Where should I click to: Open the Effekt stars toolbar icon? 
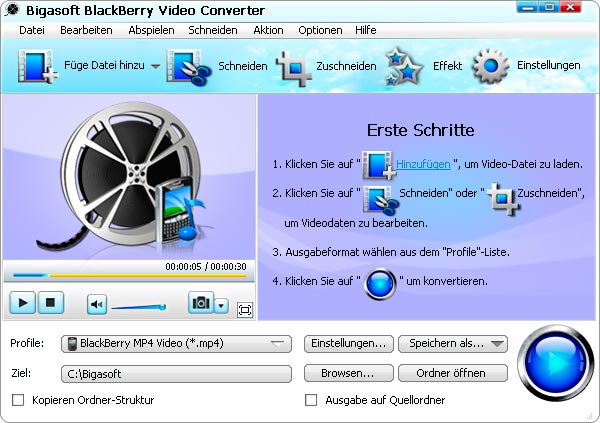(404, 66)
